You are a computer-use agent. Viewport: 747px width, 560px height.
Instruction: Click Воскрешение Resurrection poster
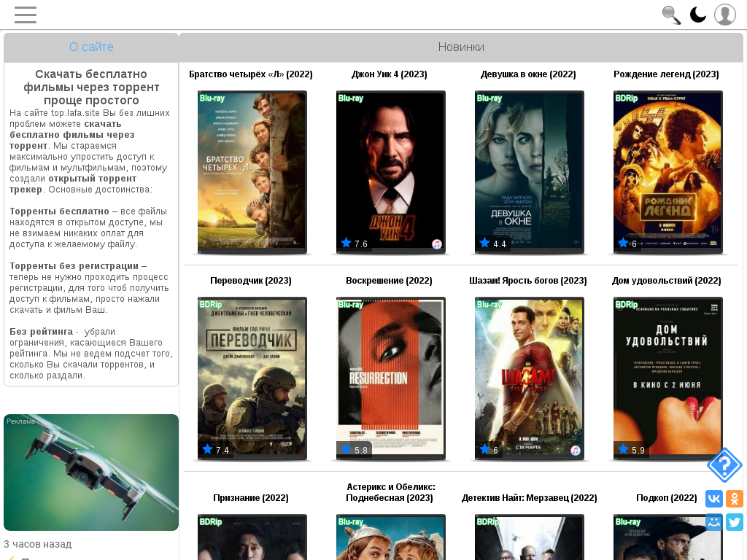[x=391, y=378]
